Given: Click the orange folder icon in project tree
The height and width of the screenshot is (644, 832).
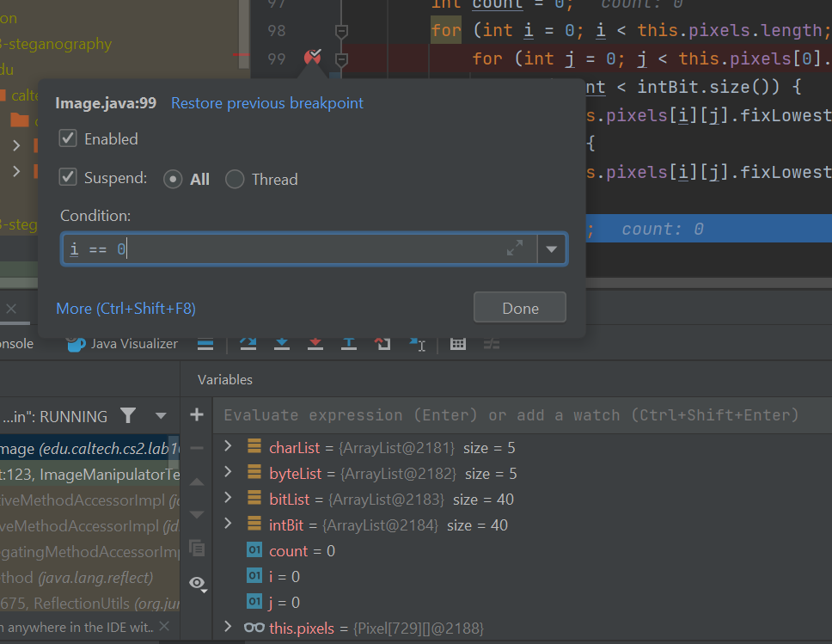Looking at the screenshot, I should (20, 120).
